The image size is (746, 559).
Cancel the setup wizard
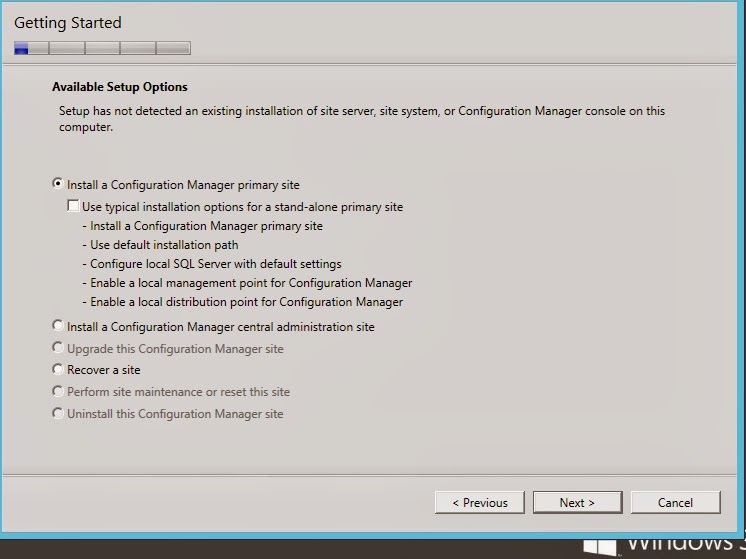coord(675,502)
